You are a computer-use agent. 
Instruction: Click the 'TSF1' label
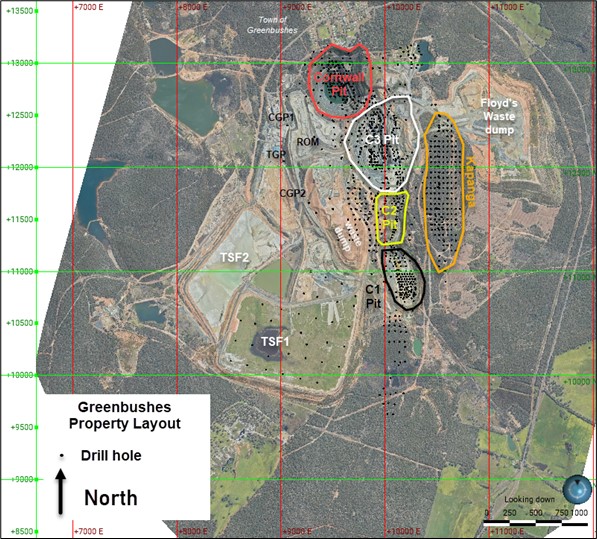coord(275,341)
